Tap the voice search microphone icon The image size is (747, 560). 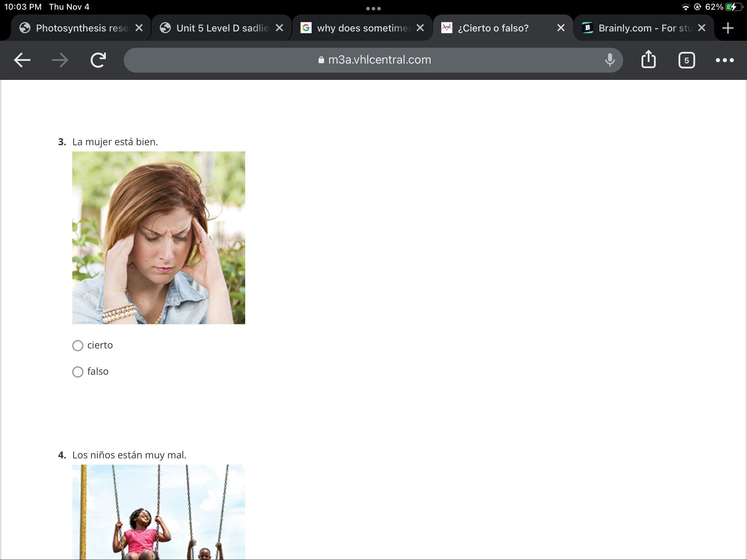[x=610, y=60]
